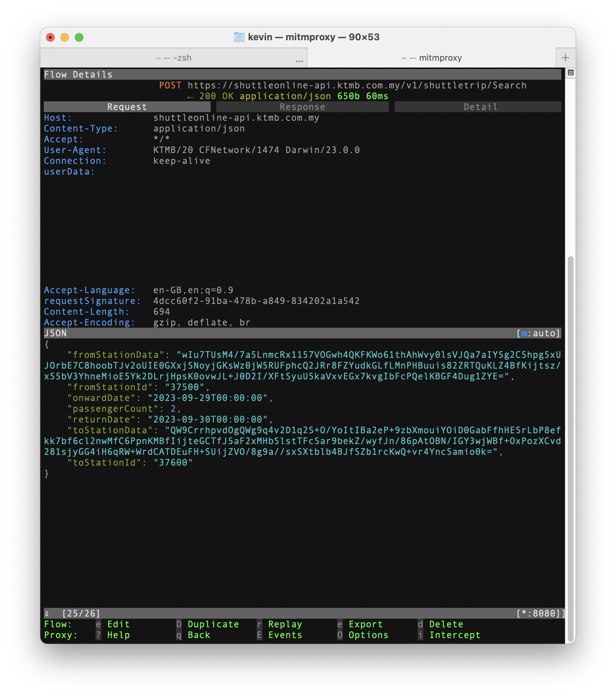Click the Duplicate flow command
Screen dimensions: 616x697
pyautogui.click(x=213, y=624)
